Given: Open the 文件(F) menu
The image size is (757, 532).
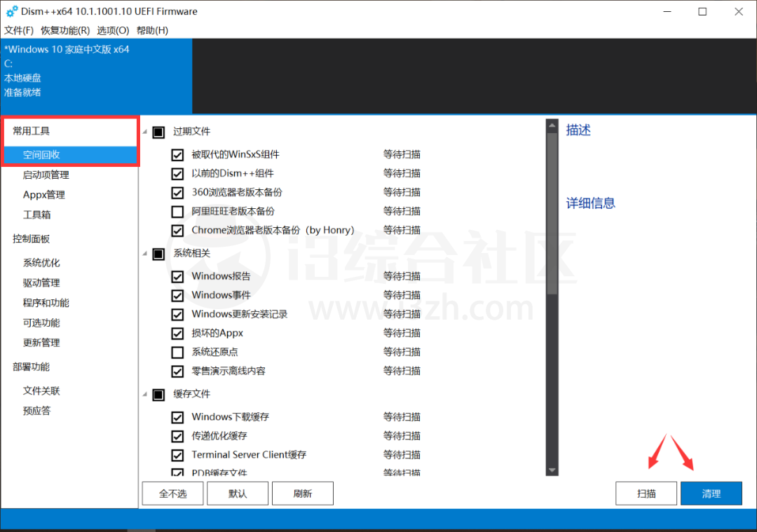Looking at the screenshot, I should coord(19,30).
